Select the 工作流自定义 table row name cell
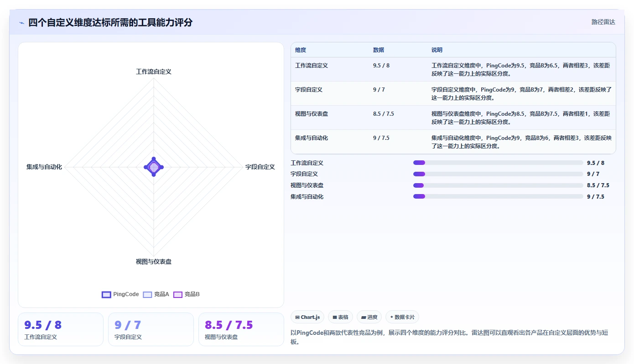Viewport: 634px width, 364px height. (312, 66)
